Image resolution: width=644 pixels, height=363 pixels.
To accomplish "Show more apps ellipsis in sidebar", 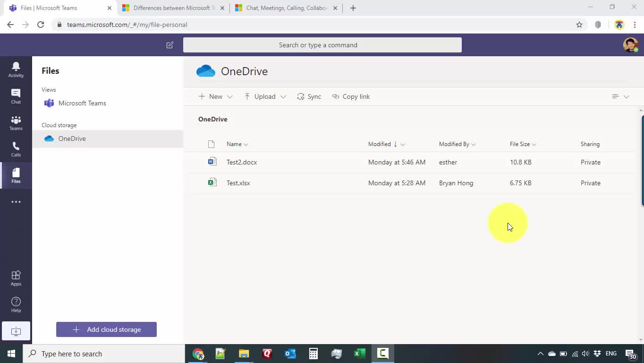I will 16,202.
